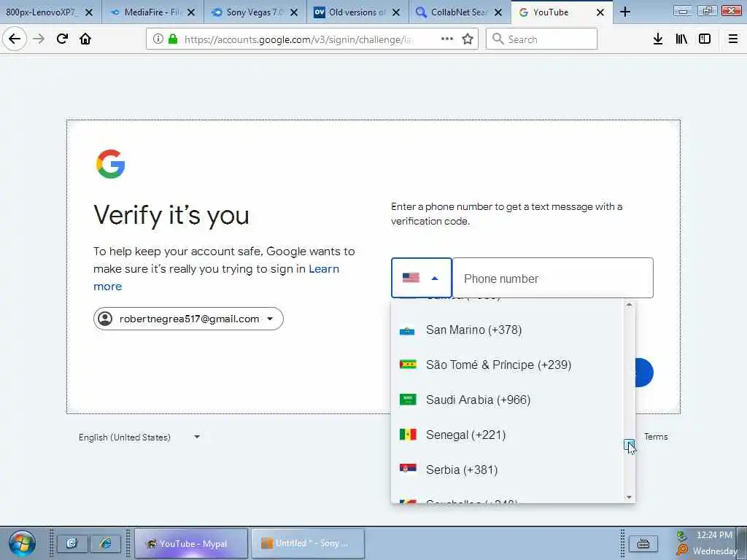Activate the Untitled - Sony taskbar button
This screenshot has width=747, height=560.
coord(308,543)
